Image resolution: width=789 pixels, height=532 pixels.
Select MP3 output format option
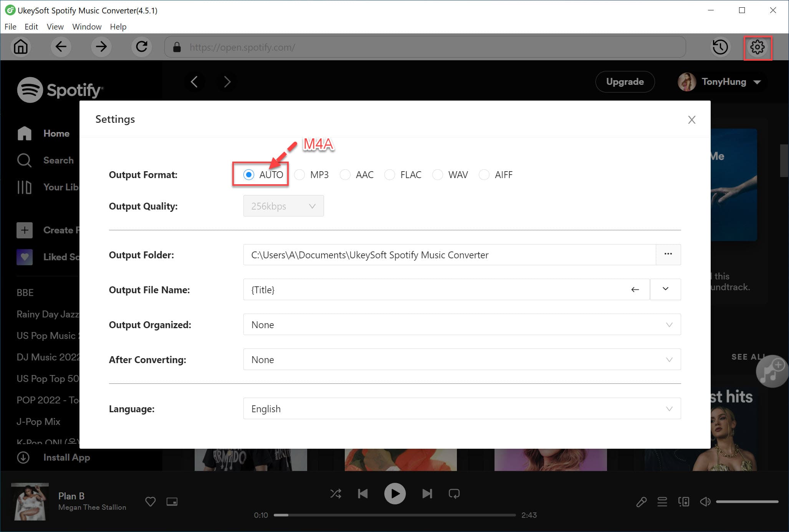coord(299,174)
